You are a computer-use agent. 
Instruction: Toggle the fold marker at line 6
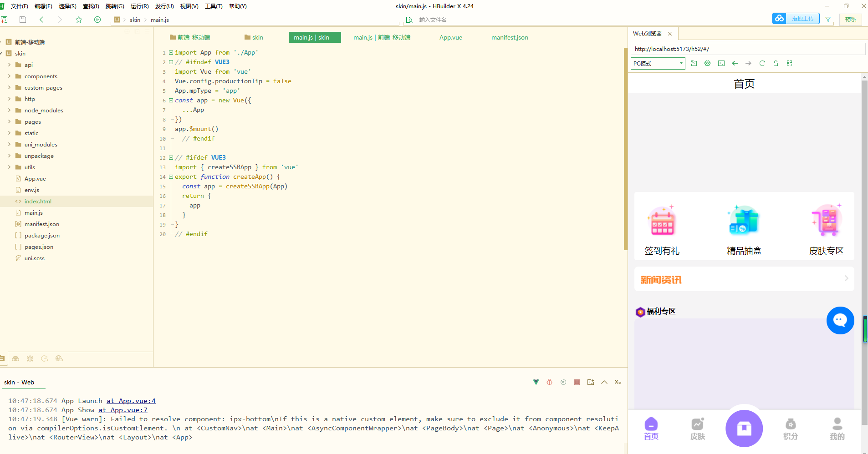(x=171, y=101)
